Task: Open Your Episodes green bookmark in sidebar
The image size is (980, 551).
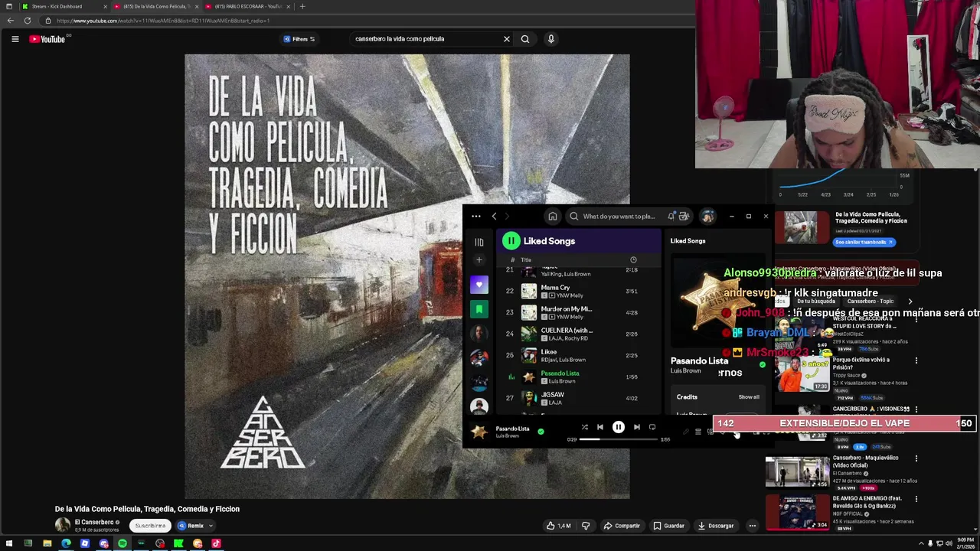Action: pyautogui.click(x=479, y=309)
